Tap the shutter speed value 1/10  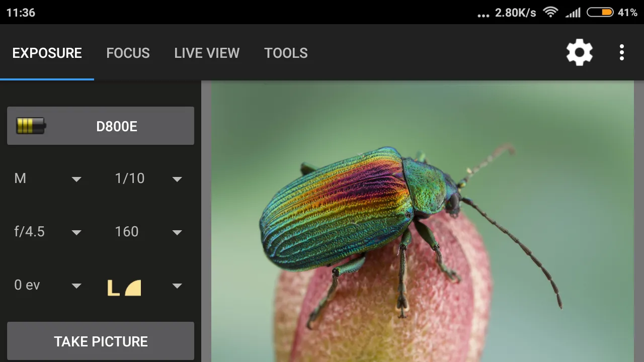pyautogui.click(x=130, y=178)
